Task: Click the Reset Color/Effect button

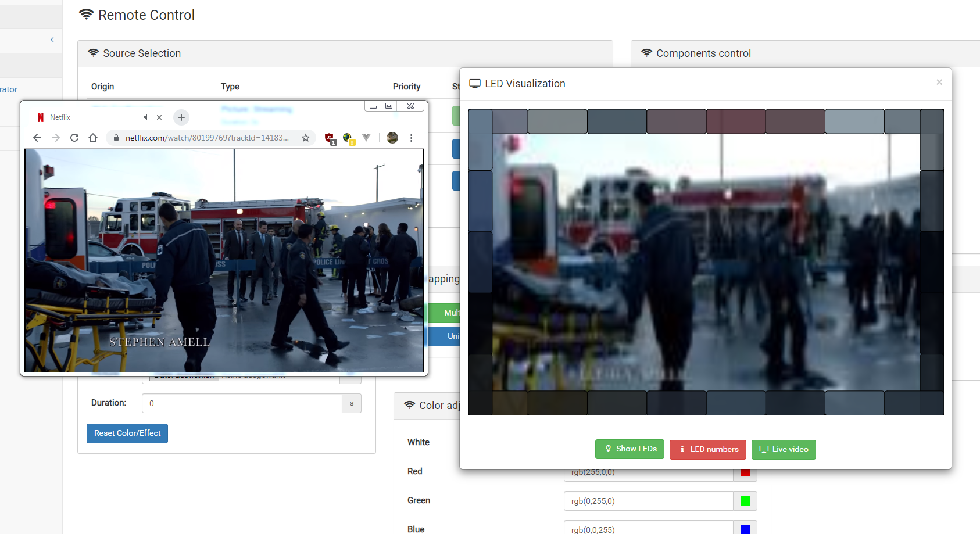Action: click(127, 433)
